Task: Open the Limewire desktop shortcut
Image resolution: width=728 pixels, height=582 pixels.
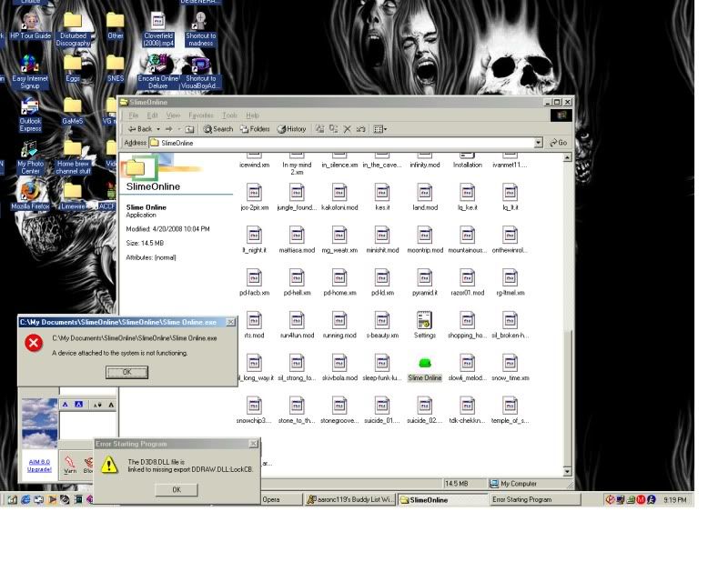Action: (x=73, y=192)
